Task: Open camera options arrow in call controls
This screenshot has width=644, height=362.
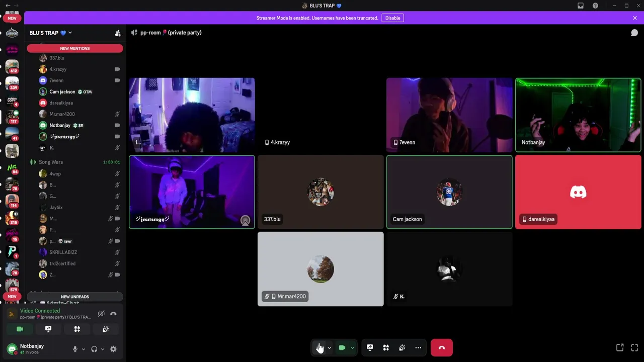Action: (x=352, y=347)
